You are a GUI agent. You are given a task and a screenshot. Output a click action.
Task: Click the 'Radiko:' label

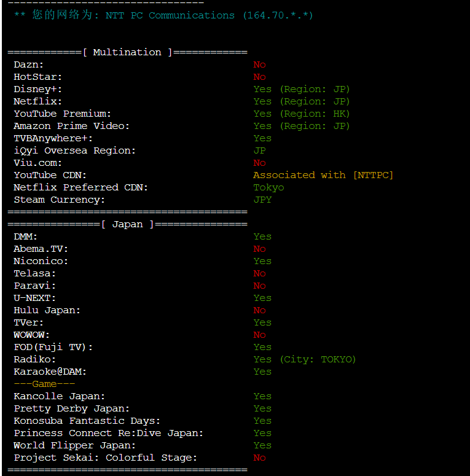(34, 359)
